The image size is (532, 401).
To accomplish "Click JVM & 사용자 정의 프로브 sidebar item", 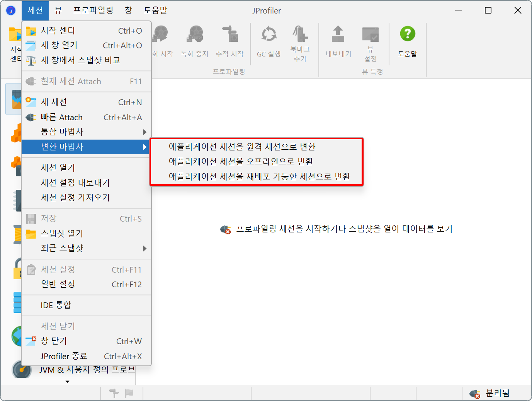I will coord(87,370).
